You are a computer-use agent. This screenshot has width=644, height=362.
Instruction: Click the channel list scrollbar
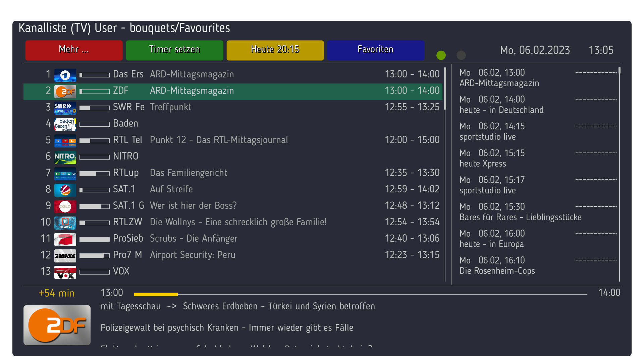(x=445, y=174)
